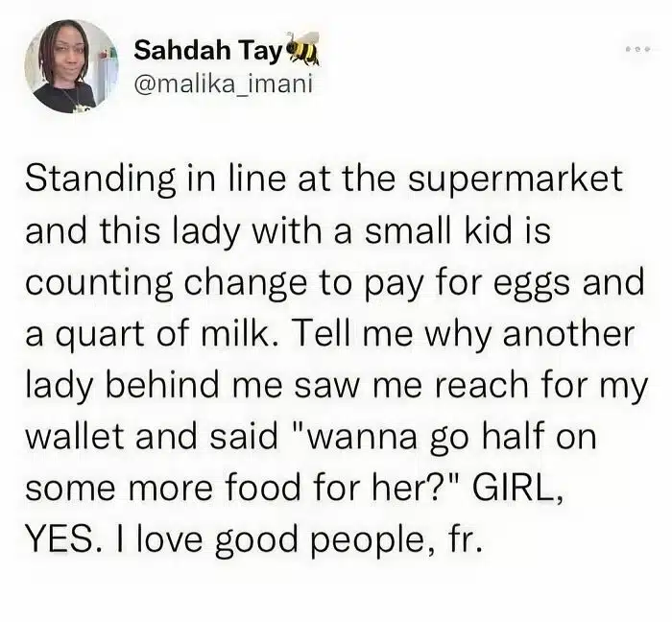This screenshot has height=622, width=672.
Task: Click the word "GIRL," in the tweet
Action: (517, 488)
